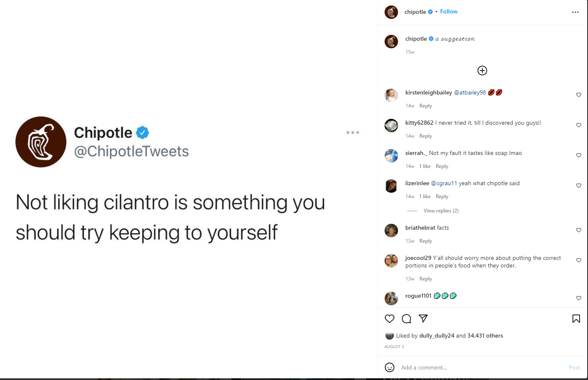Save post with bookmark icon
This screenshot has height=380, width=588.
click(x=576, y=319)
